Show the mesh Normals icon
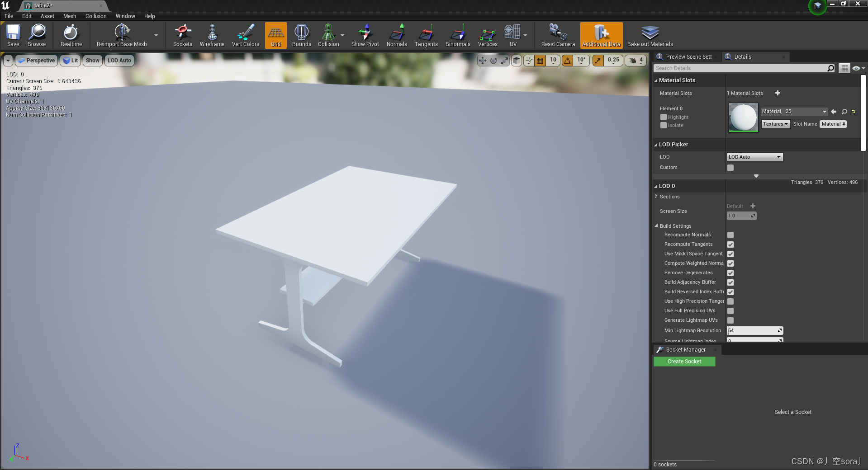This screenshot has width=868, height=470. pyautogui.click(x=396, y=35)
